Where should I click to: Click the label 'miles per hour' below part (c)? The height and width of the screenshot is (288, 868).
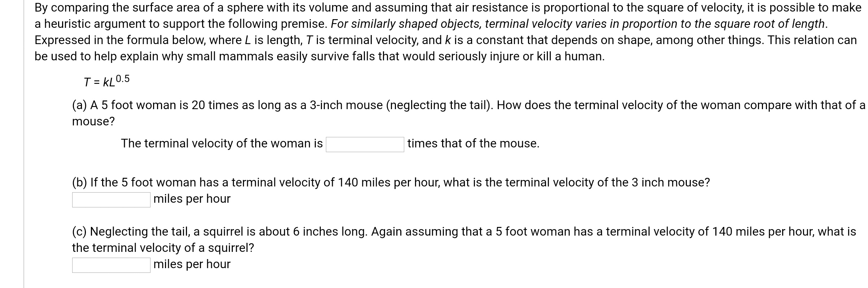point(191,264)
